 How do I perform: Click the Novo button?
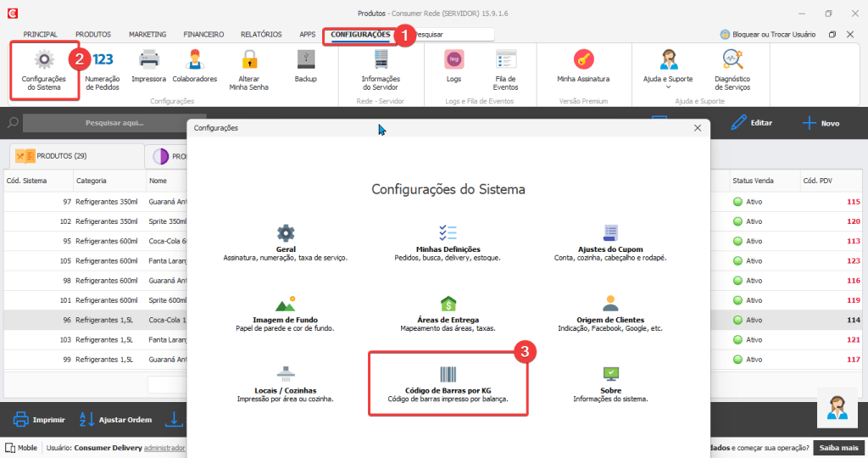pos(821,123)
